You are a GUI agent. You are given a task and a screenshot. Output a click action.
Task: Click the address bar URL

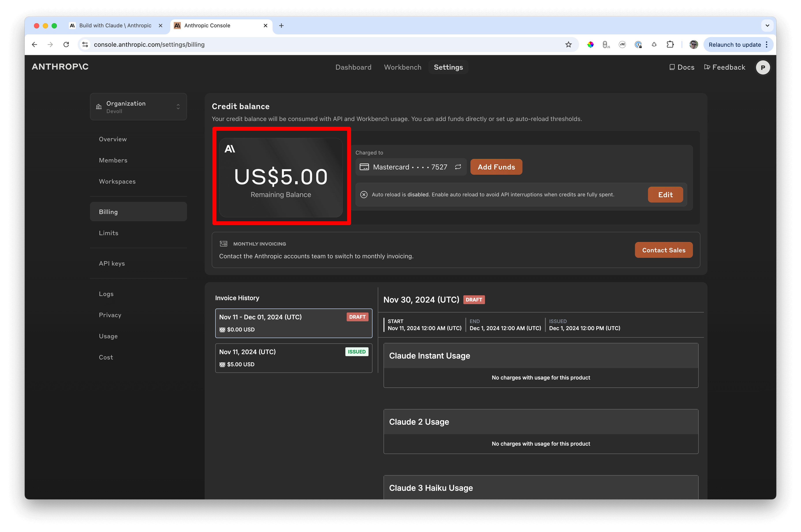(149, 45)
